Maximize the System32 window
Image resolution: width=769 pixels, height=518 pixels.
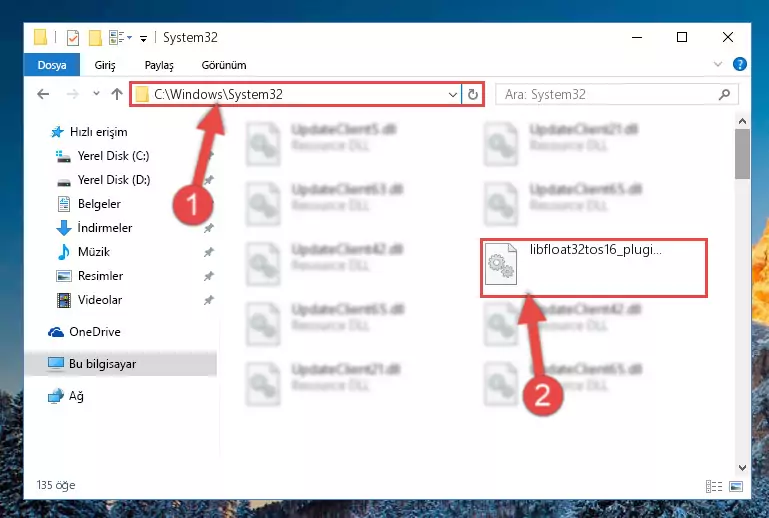[x=682, y=37]
